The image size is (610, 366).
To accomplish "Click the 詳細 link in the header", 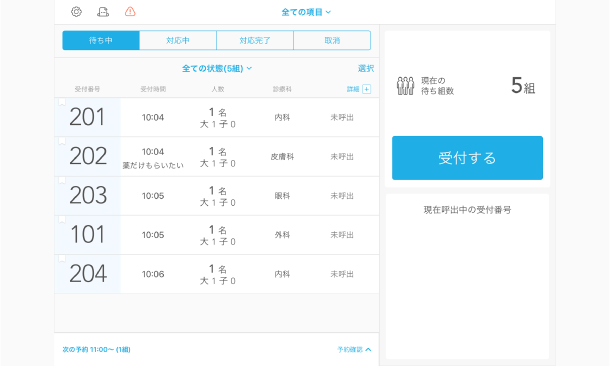I will [353, 89].
